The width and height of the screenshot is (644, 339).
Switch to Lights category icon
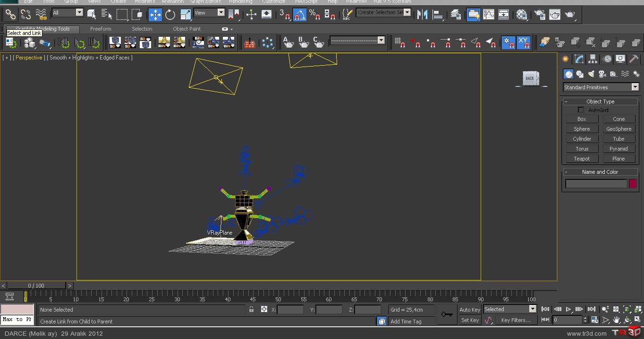tap(591, 74)
